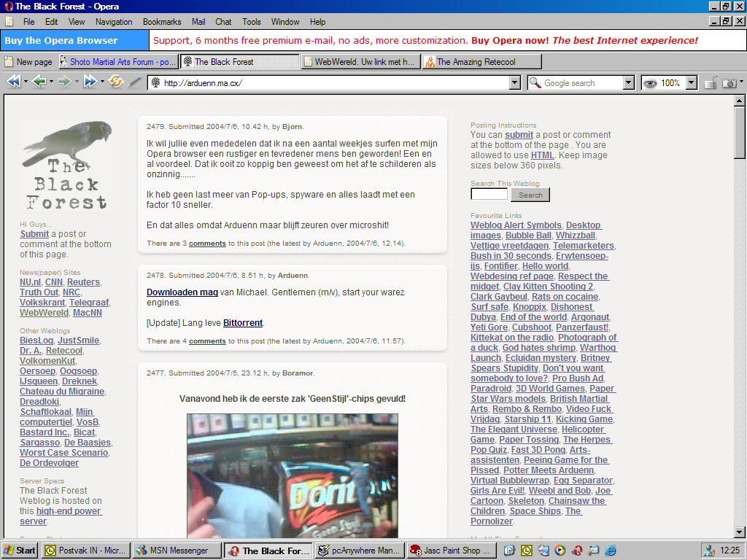Toggle the eye icon beside the zoom percentage
Viewport: 747px width, 560px height.
650,83
